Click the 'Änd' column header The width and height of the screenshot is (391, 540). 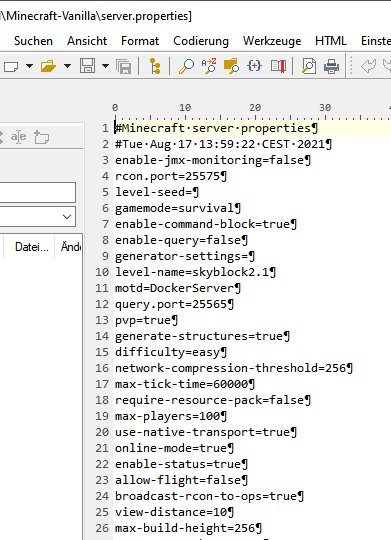70,247
